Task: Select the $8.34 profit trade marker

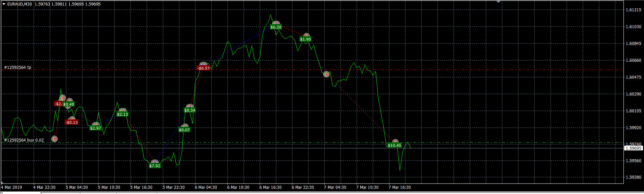Action: pyautogui.click(x=190, y=110)
